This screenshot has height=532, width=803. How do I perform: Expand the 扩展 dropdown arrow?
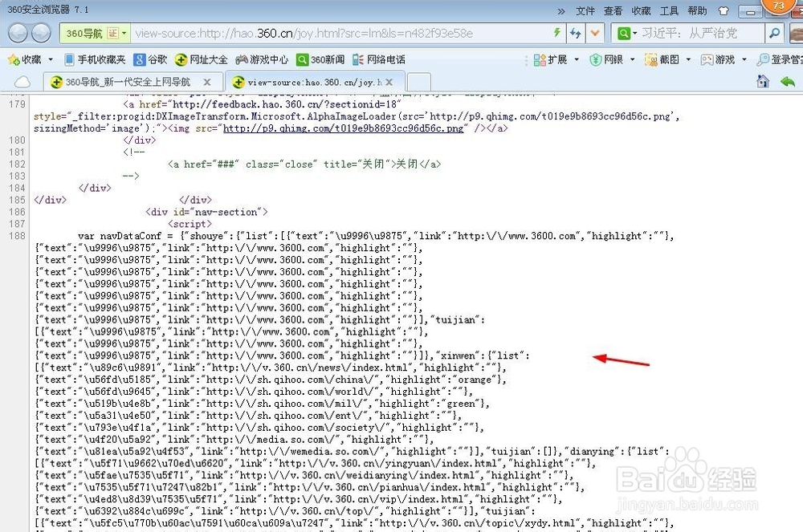576,60
